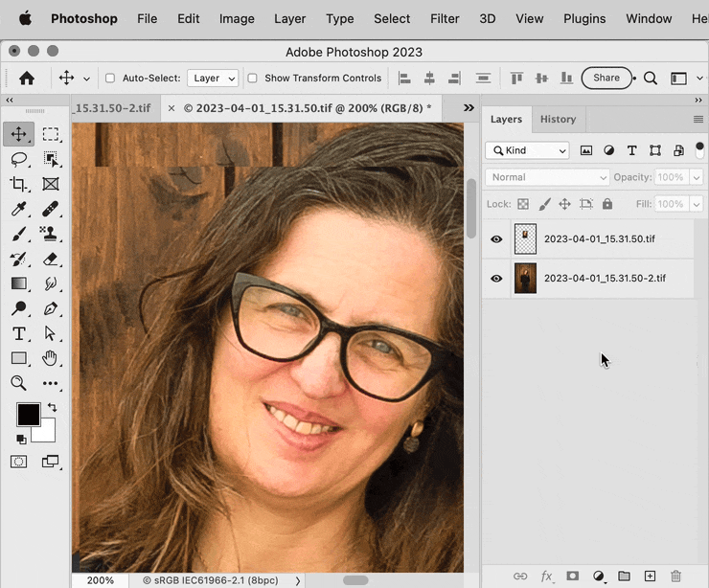Click the Share button
Screen dimensions: 709x588
click(606, 78)
